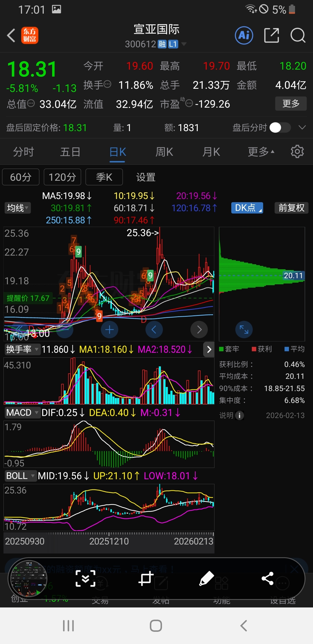This screenshot has width=313, height=644.
Task: Tap the MA5:19.98 moving average value
Action: (x=67, y=196)
